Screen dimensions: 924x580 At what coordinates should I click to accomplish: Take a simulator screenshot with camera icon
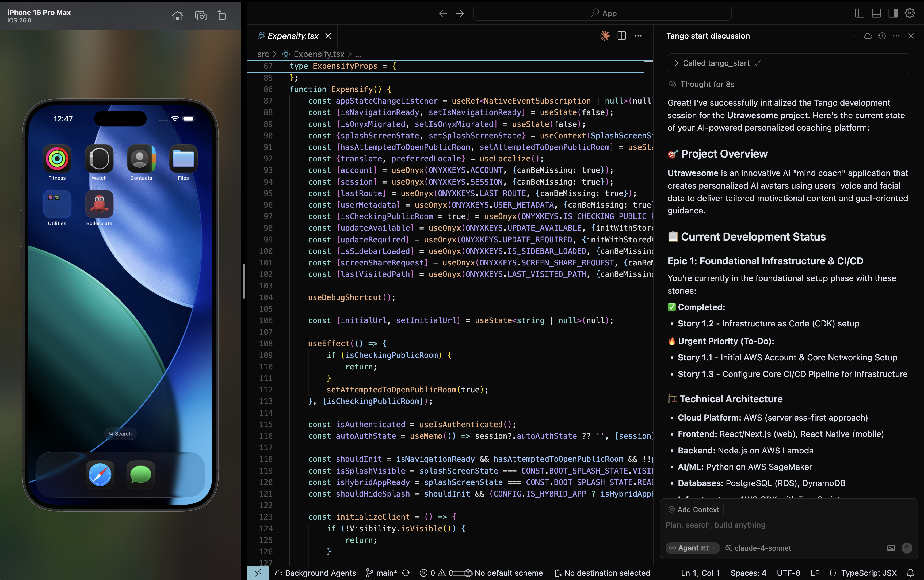point(200,15)
